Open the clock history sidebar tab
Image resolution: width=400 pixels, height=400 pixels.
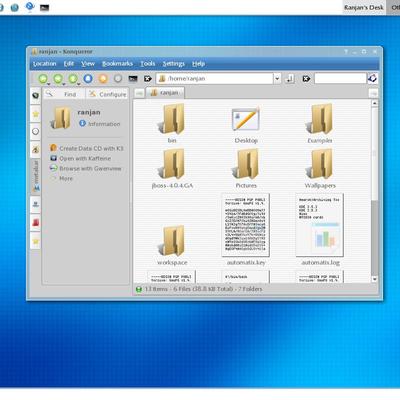coord(35,131)
